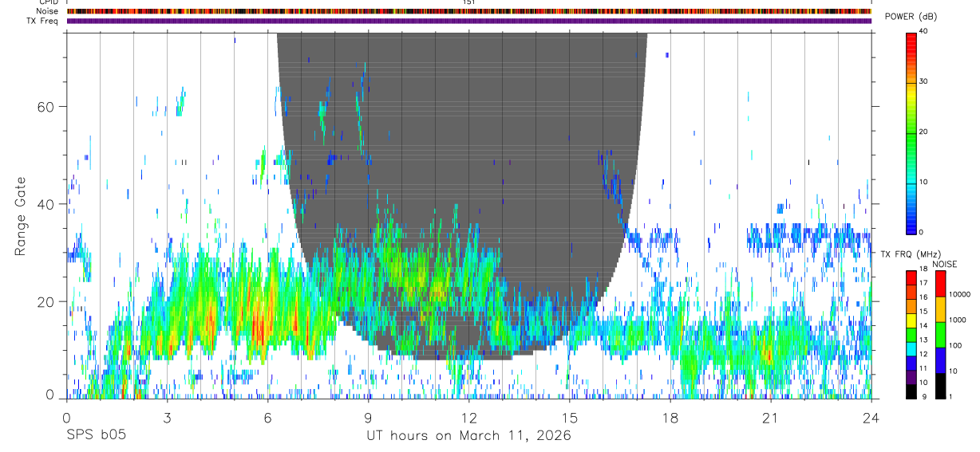Click the green NOISE swatch between 100 and 1000
Screen dimensions: 980x452
click(x=940, y=334)
